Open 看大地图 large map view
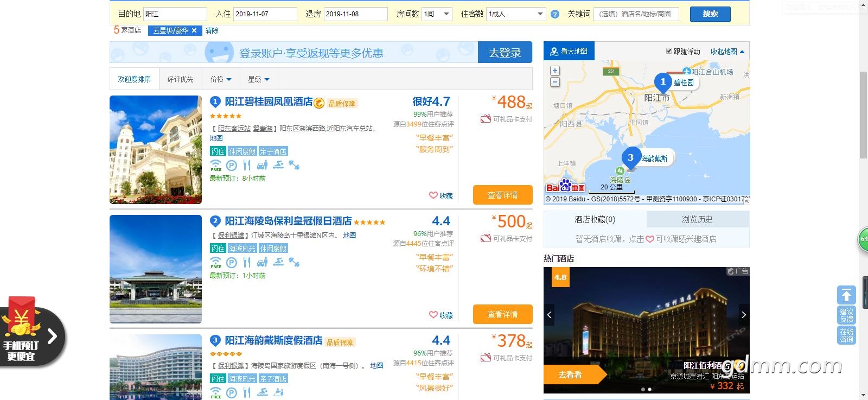This screenshot has width=868, height=400. point(569,51)
